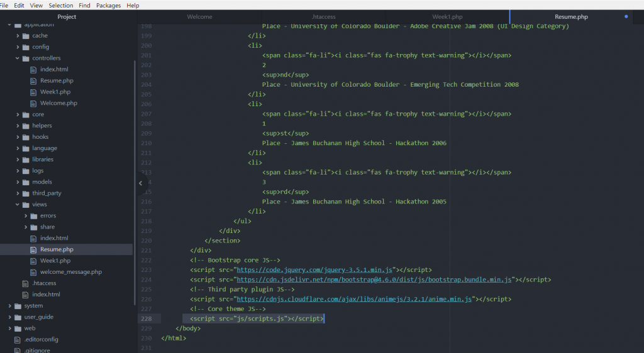
Task: Expand the web folder chevron
Action: (10, 329)
